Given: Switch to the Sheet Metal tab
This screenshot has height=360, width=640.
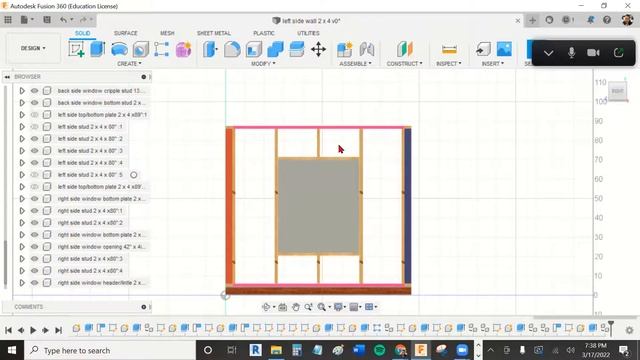Looking at the screenshot, I should click(214, 33).
